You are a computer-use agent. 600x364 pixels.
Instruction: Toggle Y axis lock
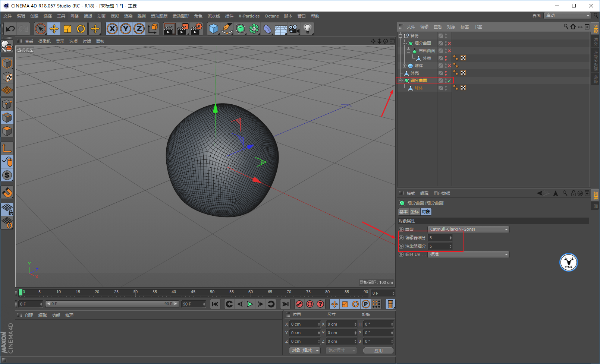point(126,29)
